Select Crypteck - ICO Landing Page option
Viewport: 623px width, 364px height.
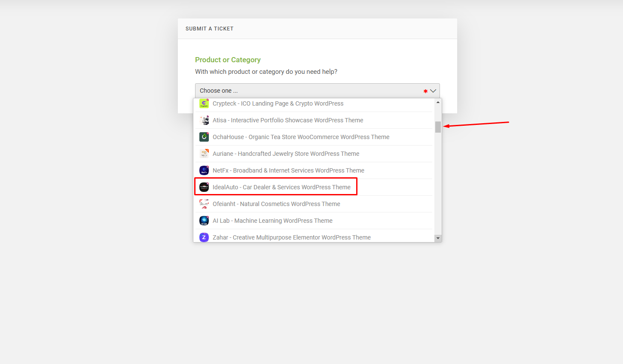(x=314, y=103)
